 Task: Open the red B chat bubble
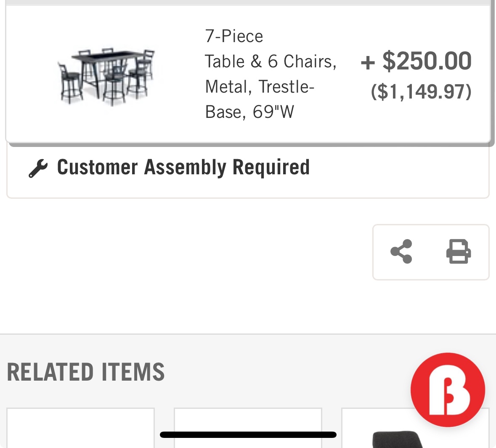point(448,390)
